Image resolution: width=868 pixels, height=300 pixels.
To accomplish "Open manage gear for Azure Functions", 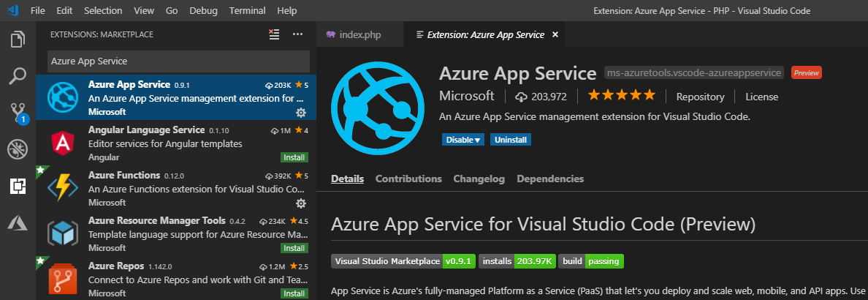I will pos(300,203).
